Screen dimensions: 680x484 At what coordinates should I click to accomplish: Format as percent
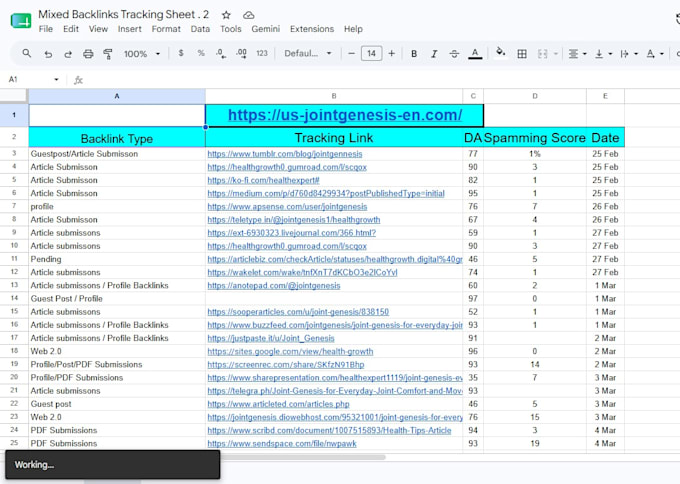(x=201, y=53)
